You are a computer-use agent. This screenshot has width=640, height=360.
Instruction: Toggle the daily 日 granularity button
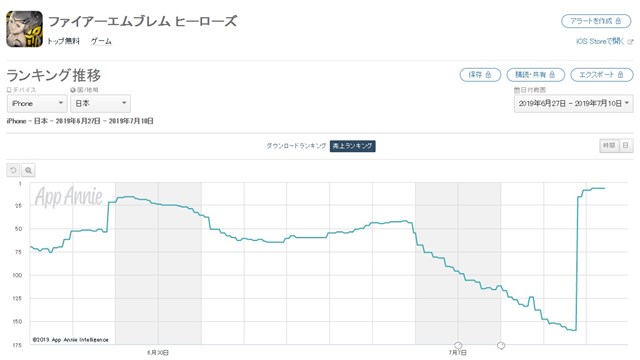point(626,146)
